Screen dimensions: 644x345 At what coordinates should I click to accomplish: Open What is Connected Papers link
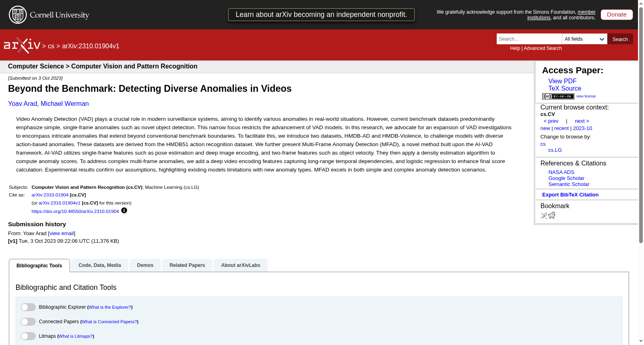tap(109, 322)
